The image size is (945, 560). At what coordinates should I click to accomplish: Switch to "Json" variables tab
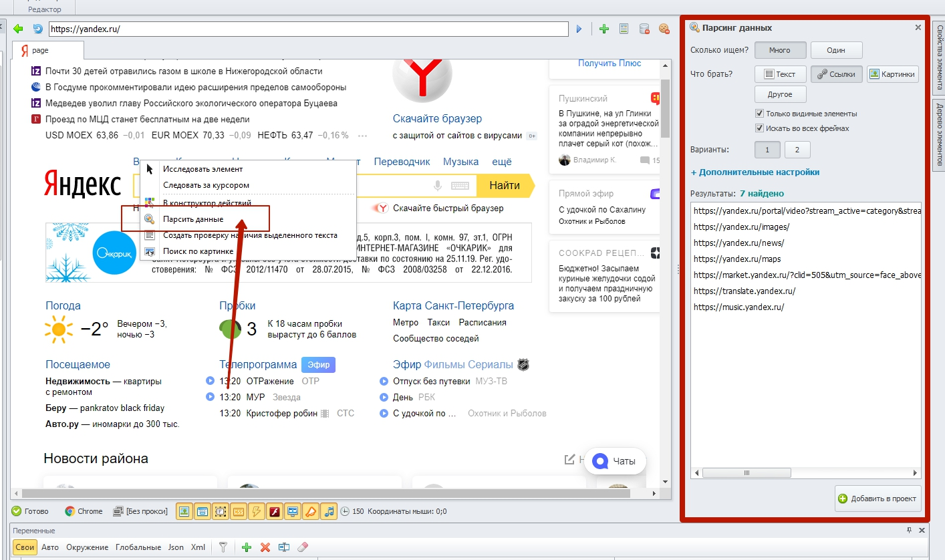(x=176, y=547)
